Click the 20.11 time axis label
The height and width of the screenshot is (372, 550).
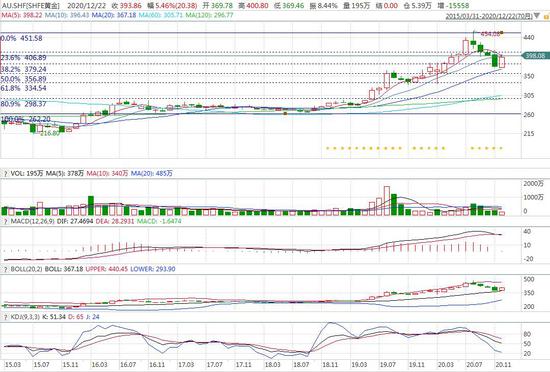pyautogui.click(x=503, y=365)
